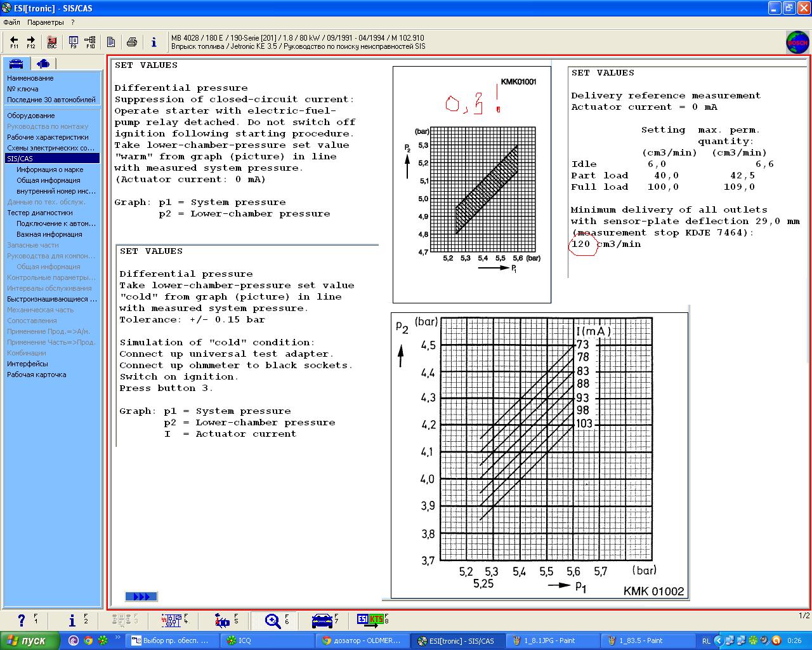The image size is (812, 650).
Task: Launch the ESI KTS F8 icon
Action: pos(372,620)
